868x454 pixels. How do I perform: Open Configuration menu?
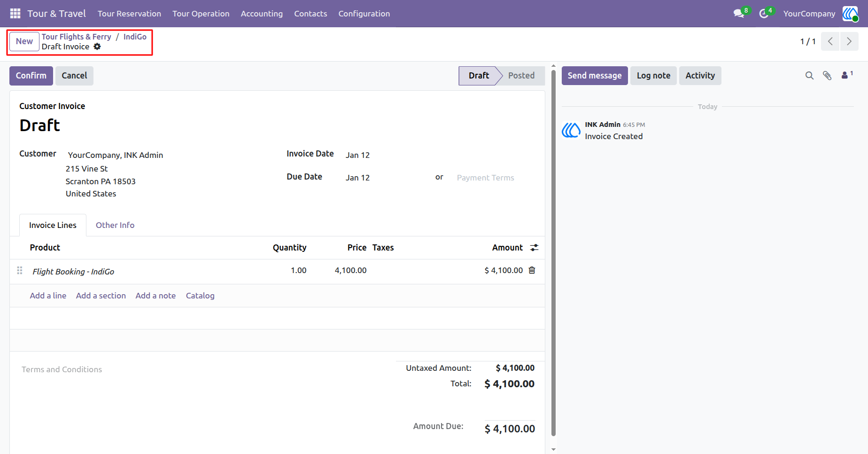coord(364,14)
